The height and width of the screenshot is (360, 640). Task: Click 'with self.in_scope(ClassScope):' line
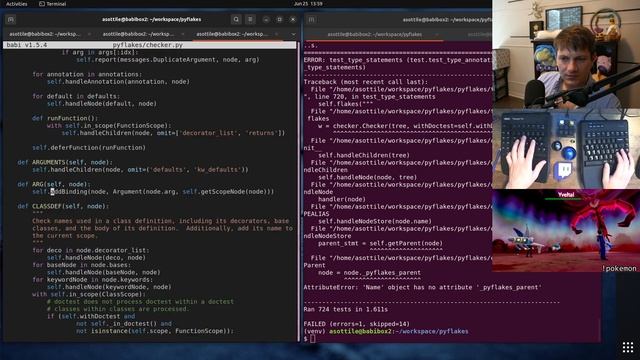[89, 294]
